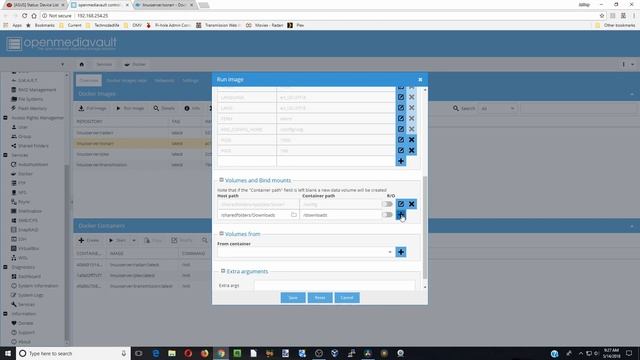The width and height of the screenshot is (640, 360).
Task: Open the From container dropdown
Action: pos(390,252)
